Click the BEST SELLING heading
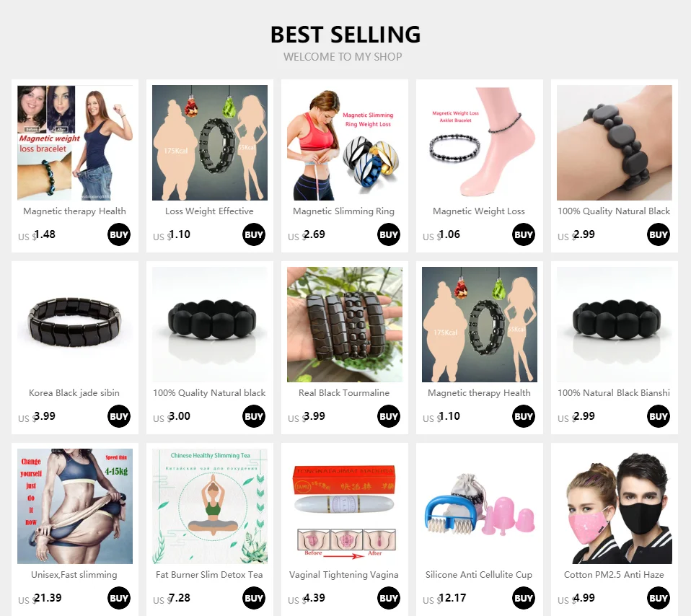The height and width of the screenshot is (616, 691). pyautogui.click(x=345, y=35)
